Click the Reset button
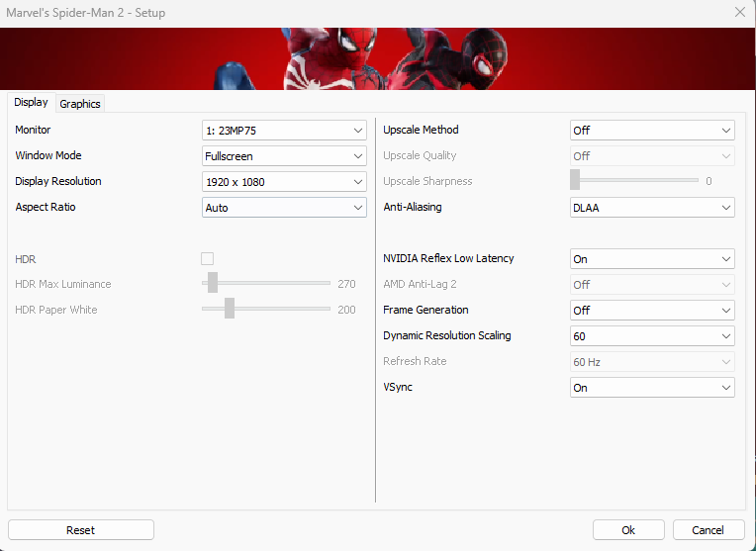The width and height of the screenshot is (756, 551). [81, 530]
